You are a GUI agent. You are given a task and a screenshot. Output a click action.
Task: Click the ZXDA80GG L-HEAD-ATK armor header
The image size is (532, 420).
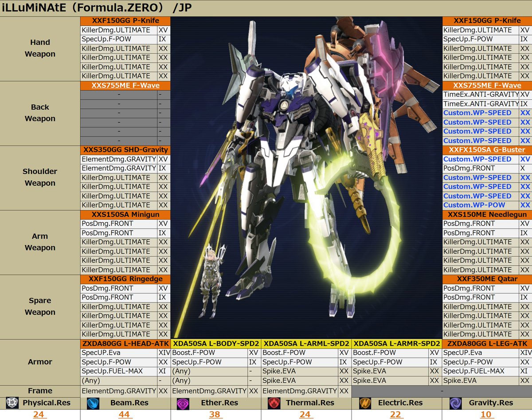pyautogui.click(x=125, y=344)
